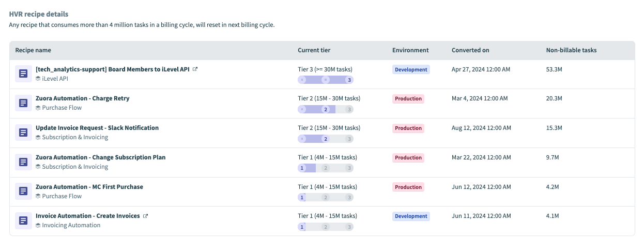Open external link icon next to Create Invoices recipe
The width and height of the screenshot is (644, 249).
[145, 216]
